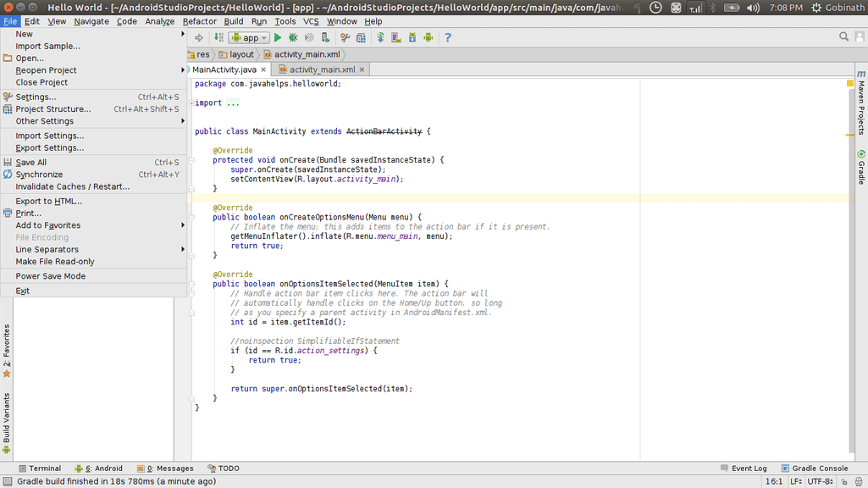
Task: Click the Bluetooth icon in system tray
Action: tap(713, 8)
